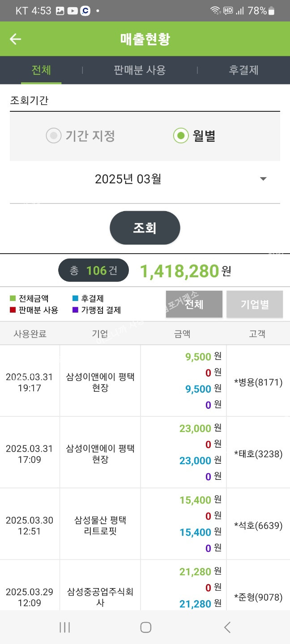Switch to the 전체 tab
The image size is (290, 644).
[x=41, y=70]
